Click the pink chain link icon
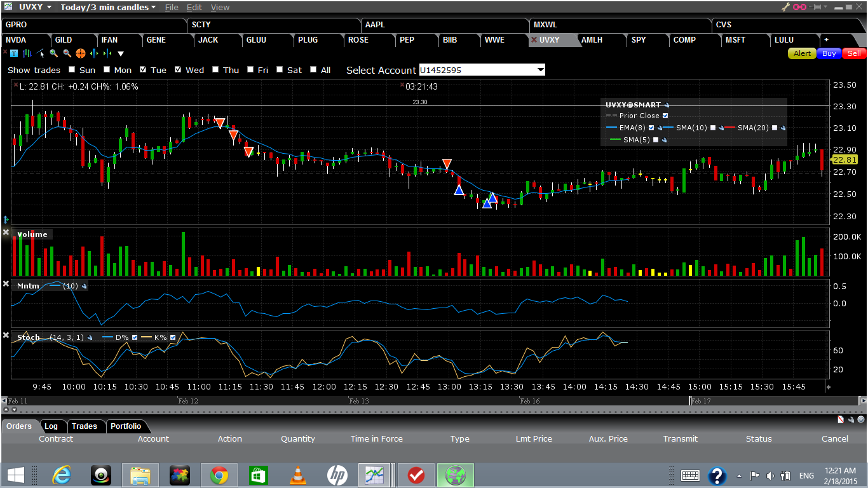868x488 pixels. pos(800,7)
